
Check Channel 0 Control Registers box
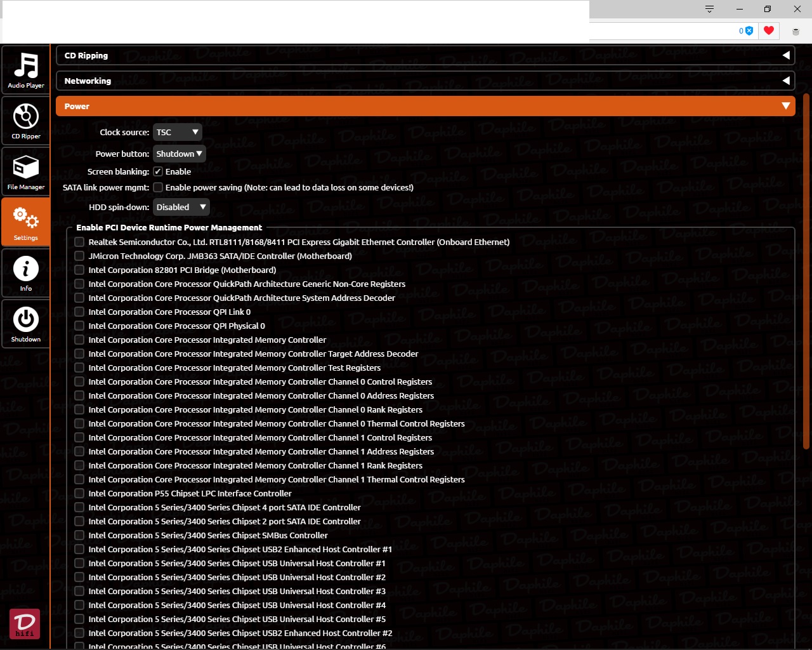(79, 381)
